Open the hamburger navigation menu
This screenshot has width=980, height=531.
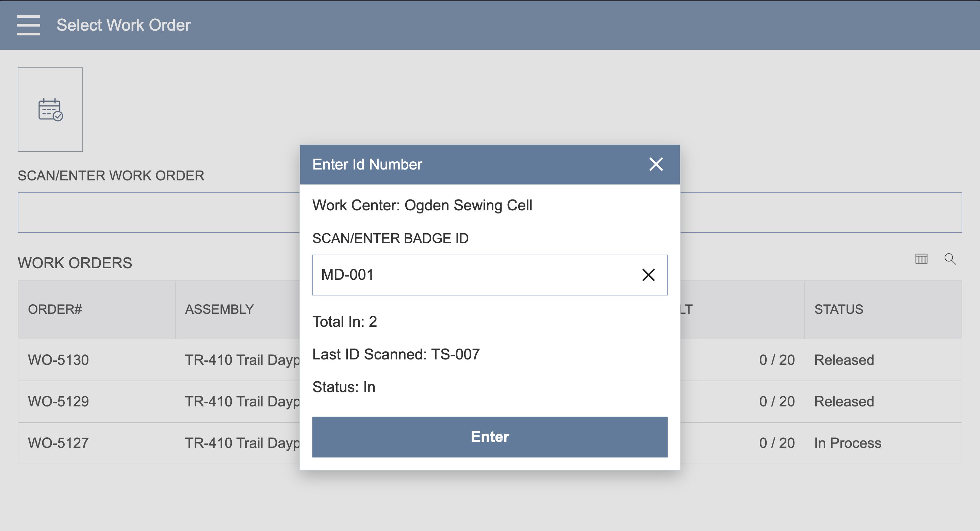29,25
